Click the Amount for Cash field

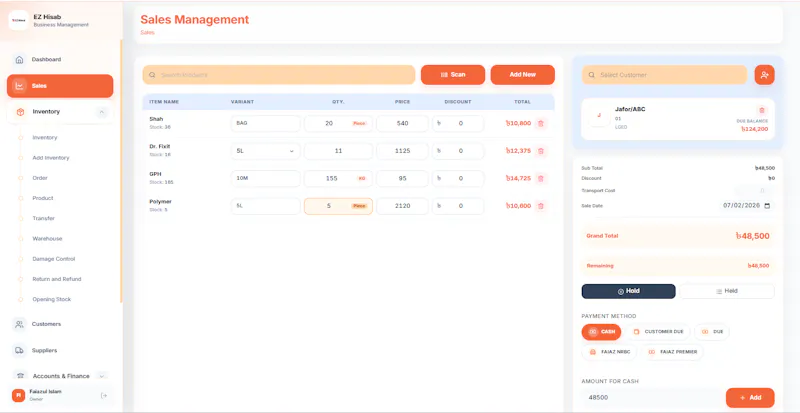pos(652,398)
